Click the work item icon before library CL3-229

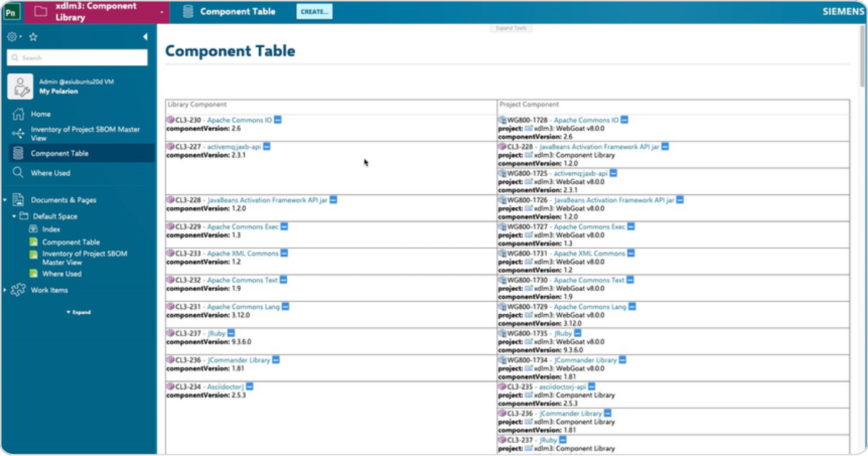171,227
